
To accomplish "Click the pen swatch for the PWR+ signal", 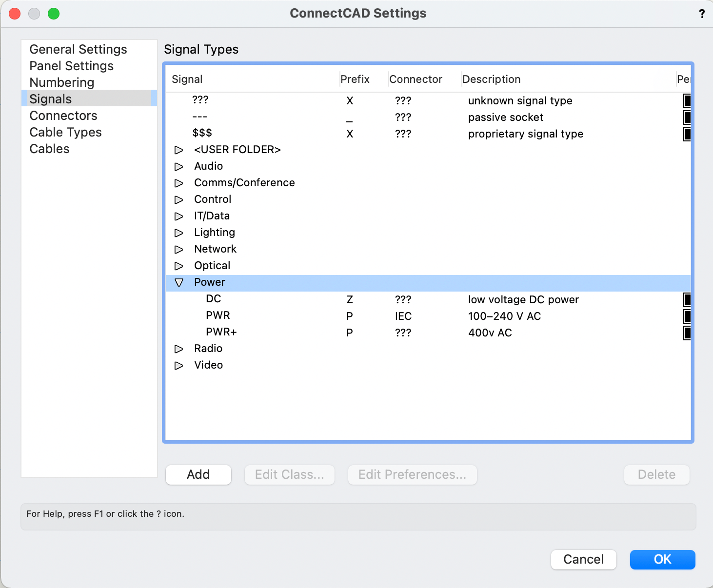I will tap(687, 333).
